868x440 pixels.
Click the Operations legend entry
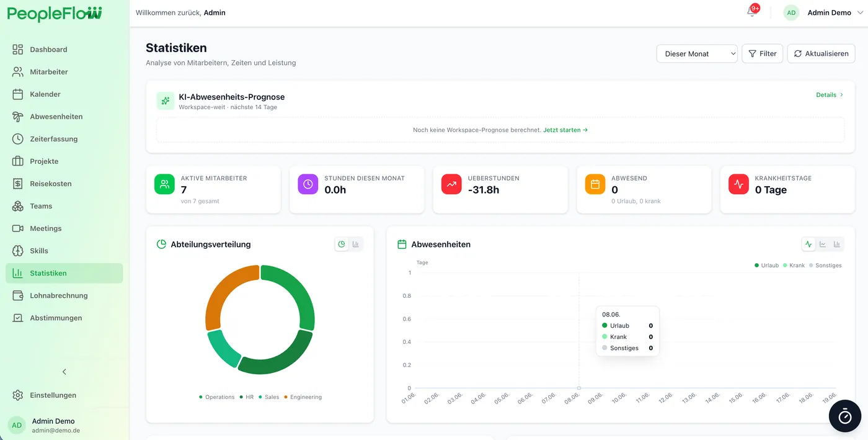pos(217,397)
